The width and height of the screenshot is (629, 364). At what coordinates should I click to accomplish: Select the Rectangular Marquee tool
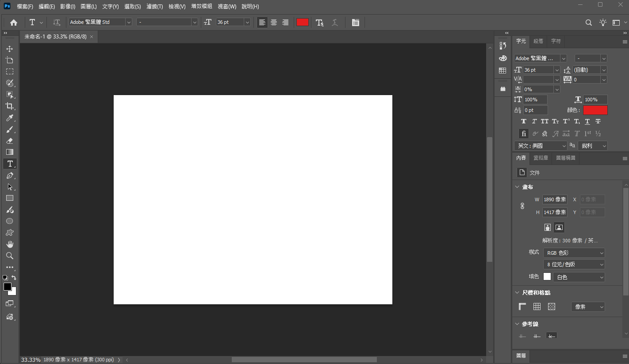coord(10,72)
